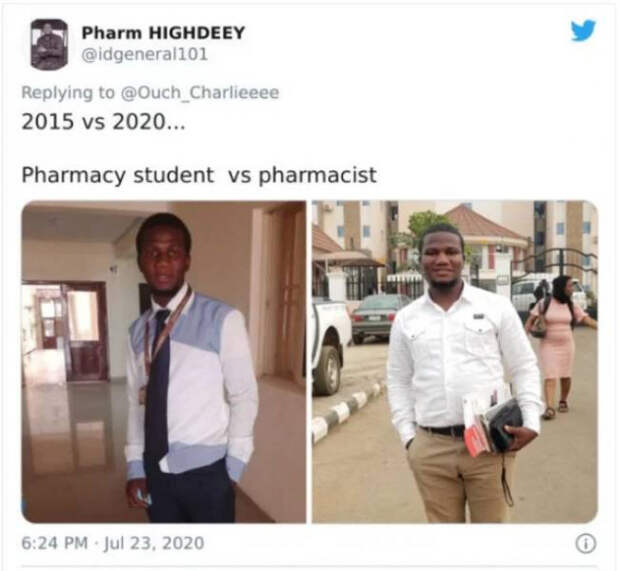Open the @Ouch_Charlieeee mention link
Image resolution: width=620 pixels, height=571 pixels.
[199, 93]
